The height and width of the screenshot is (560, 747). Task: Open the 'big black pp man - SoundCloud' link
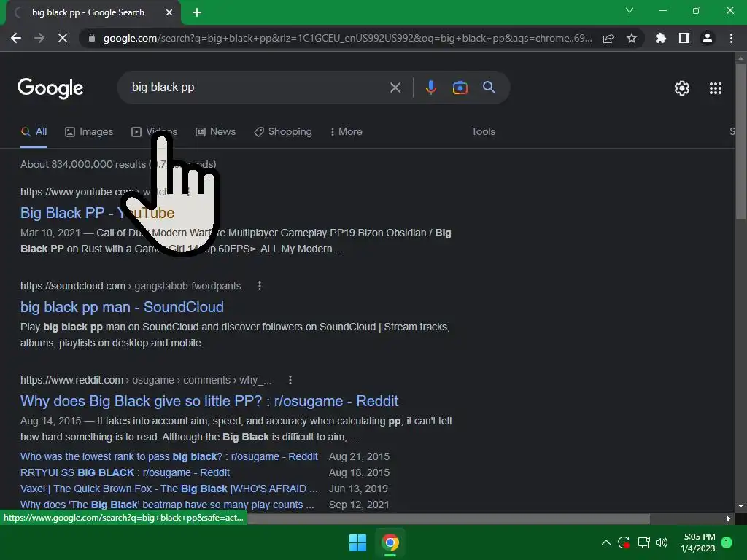click(122, 307)
